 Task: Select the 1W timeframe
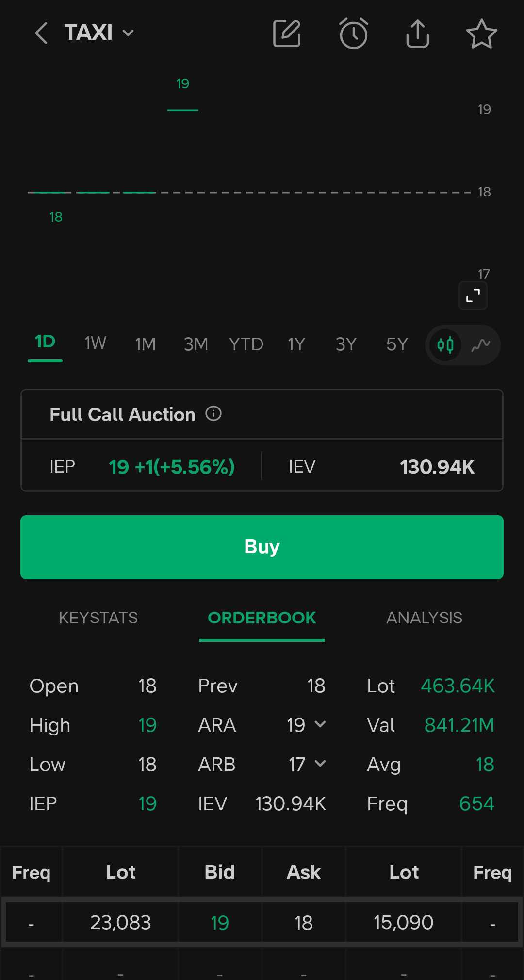(95, 343)
